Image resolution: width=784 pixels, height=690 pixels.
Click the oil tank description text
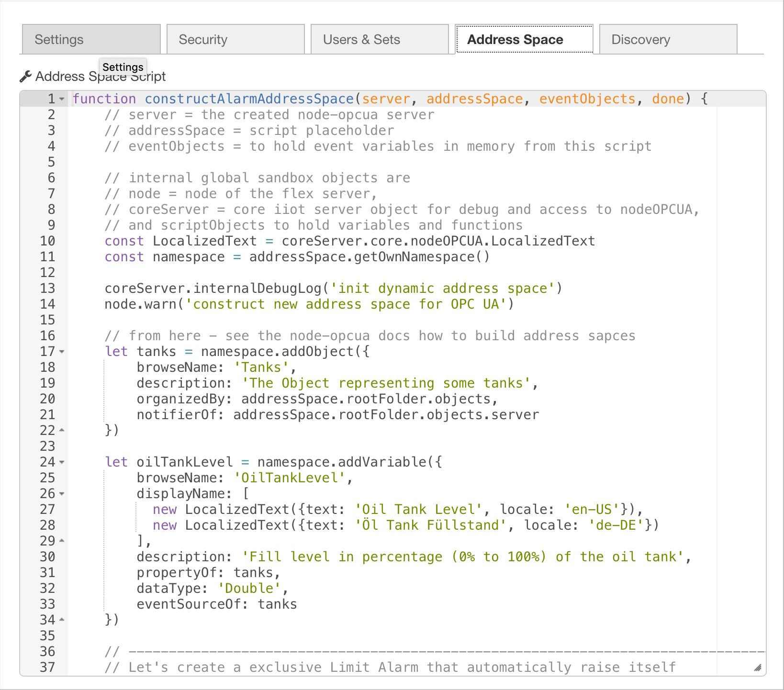click(x=464, y=556)
